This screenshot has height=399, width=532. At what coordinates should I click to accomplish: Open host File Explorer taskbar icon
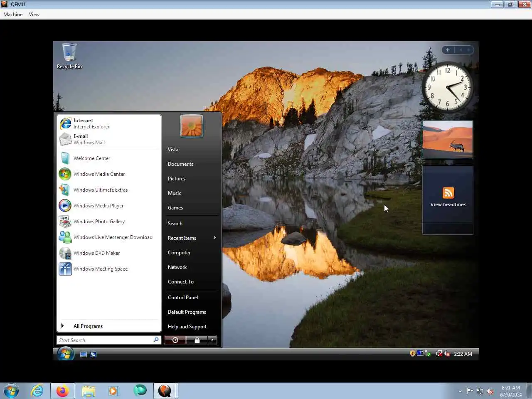88,391
